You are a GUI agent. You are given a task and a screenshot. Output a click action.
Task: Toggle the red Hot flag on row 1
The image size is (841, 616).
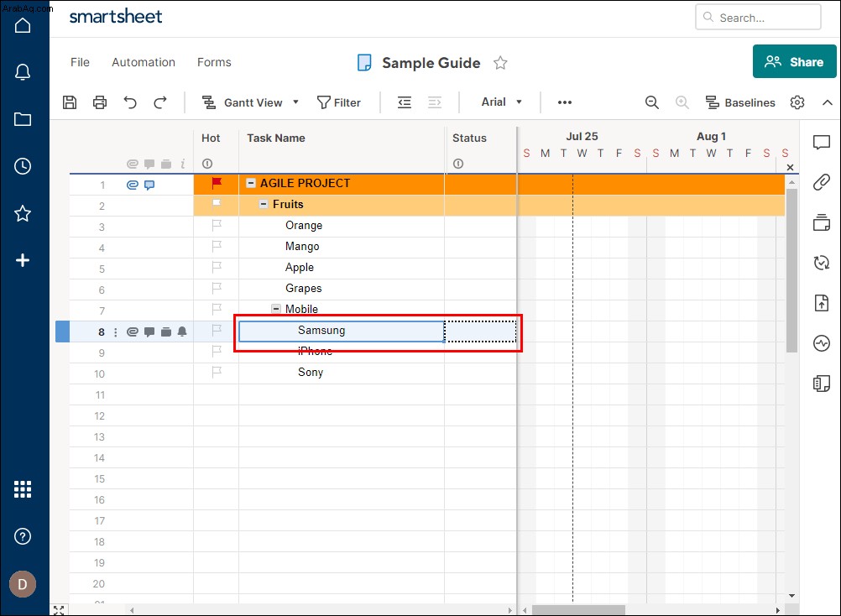217,183
